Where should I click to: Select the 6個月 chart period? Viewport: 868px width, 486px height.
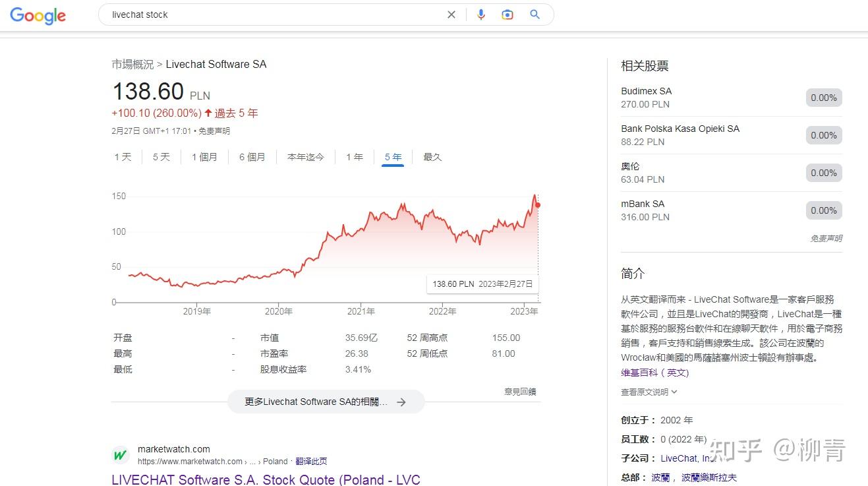click(252, 157)
